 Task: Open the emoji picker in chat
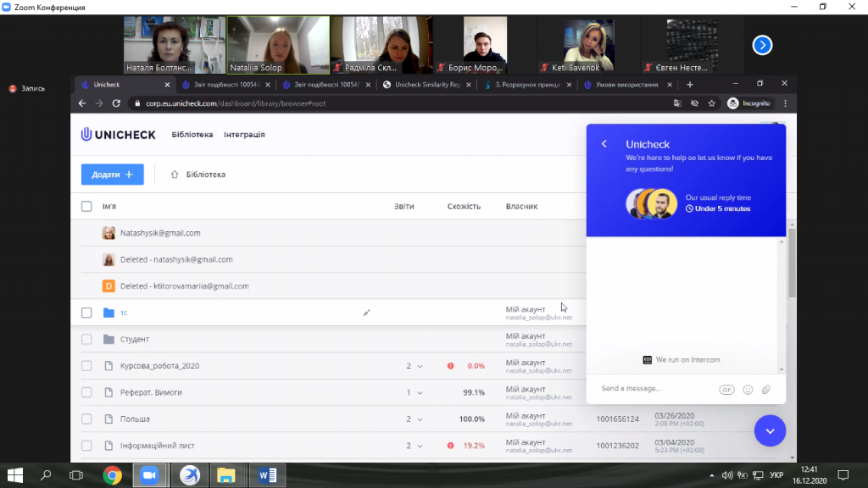(x=748, y=390)
